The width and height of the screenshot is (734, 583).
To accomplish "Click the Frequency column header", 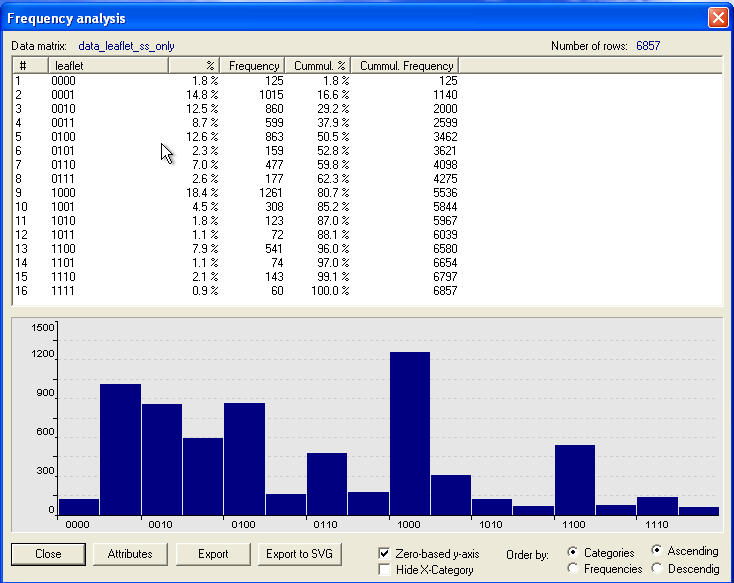I will coord(252,66).
